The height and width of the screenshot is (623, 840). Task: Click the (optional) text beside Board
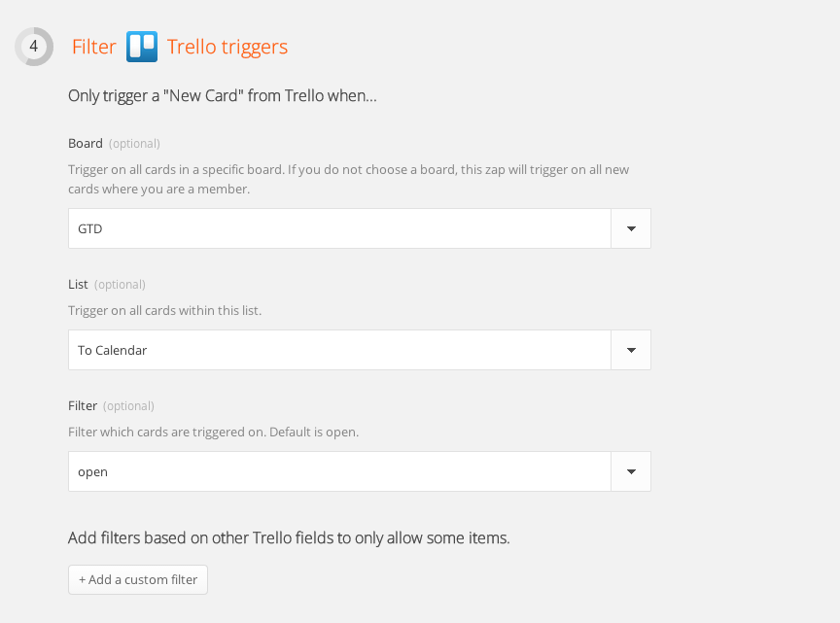[134, 144]
